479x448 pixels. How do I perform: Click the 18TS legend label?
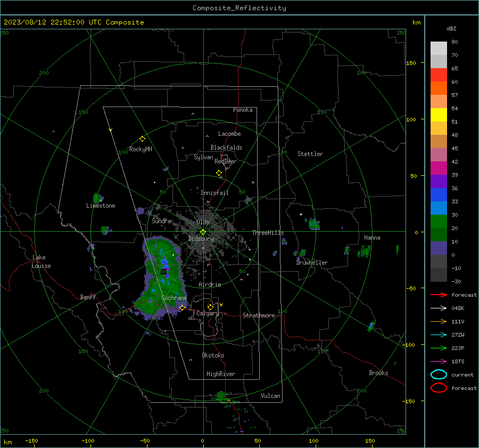click(458, 362)
